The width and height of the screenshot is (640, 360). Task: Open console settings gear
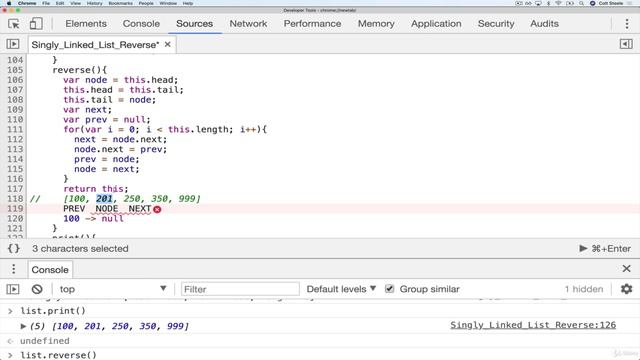pos(627,289)
